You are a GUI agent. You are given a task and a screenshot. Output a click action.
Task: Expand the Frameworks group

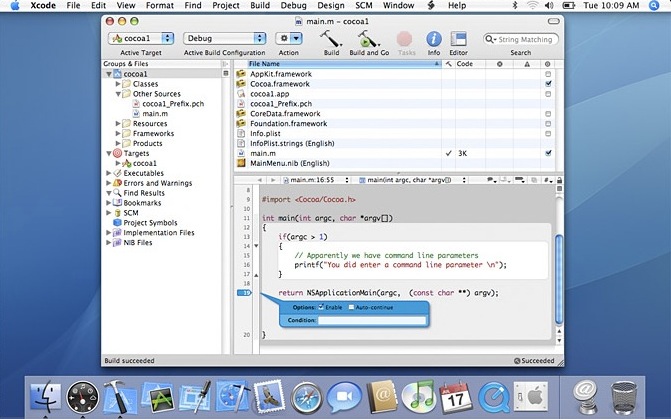coord(118,134)
